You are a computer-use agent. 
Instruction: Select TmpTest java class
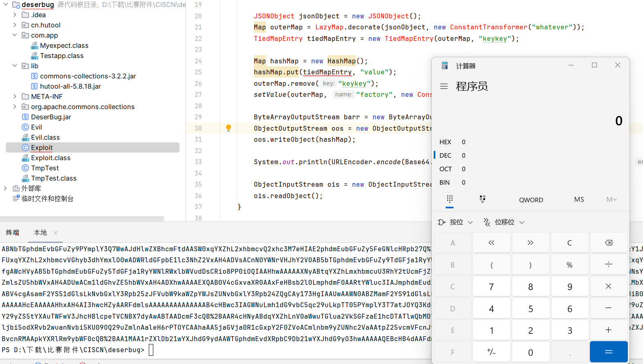pos(45,168)
